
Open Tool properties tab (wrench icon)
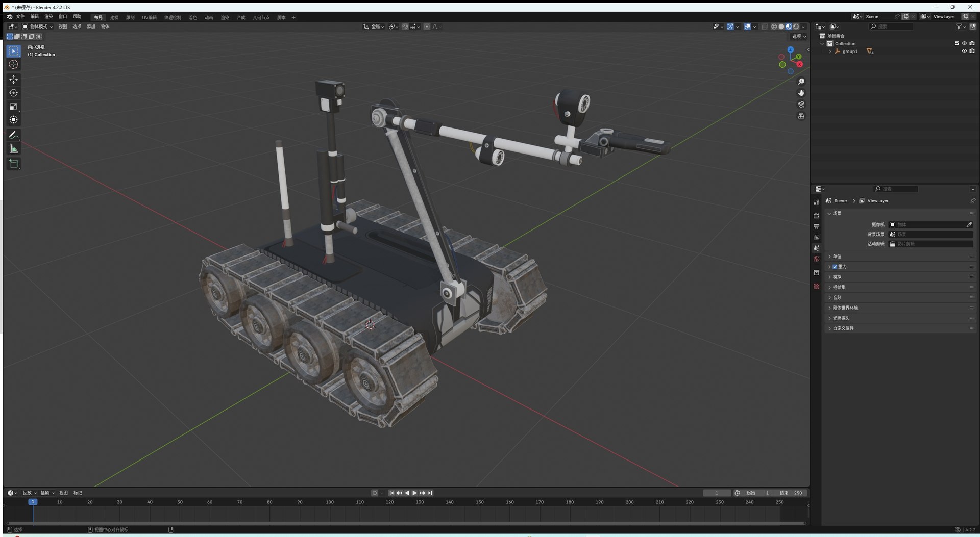817,202
